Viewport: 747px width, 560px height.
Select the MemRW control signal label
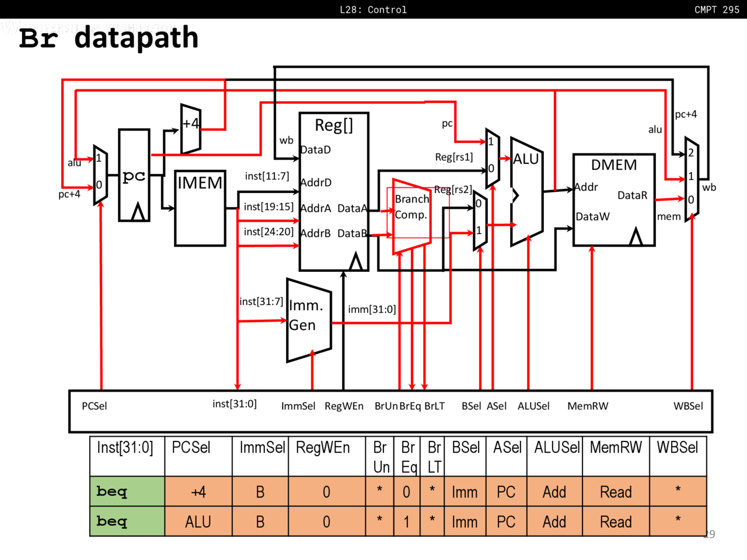coord(588,406)
